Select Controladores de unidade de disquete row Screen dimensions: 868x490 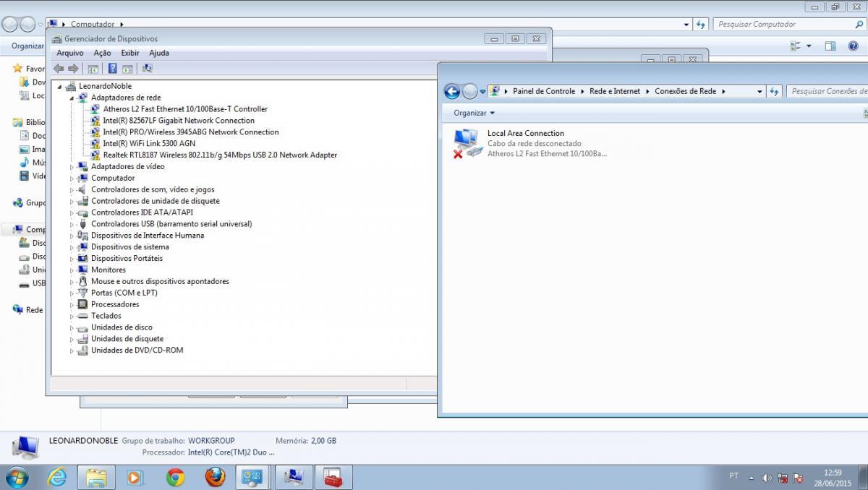[x=155, y=201]
